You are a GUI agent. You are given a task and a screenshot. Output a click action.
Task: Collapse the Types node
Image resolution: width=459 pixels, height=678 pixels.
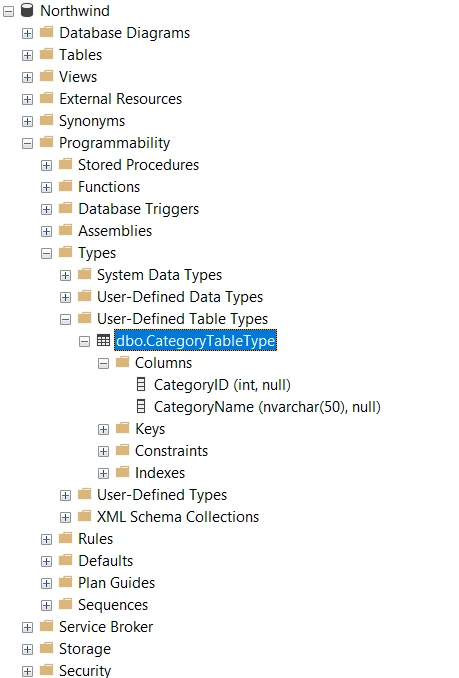(46, 253)
